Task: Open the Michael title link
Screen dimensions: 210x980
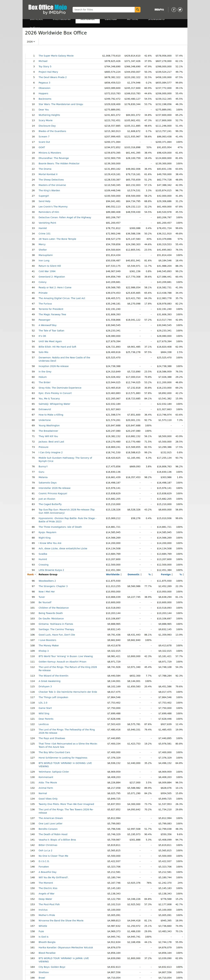Action: [x=43, y=61]
